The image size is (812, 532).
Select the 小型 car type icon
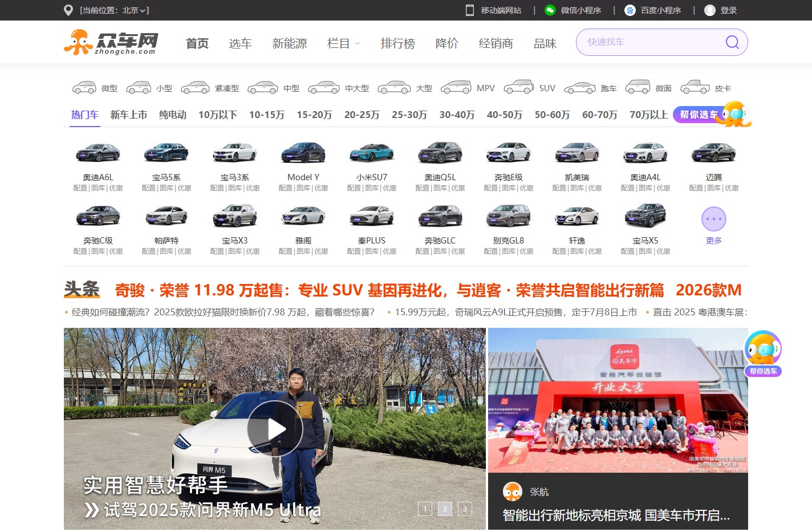pos(139,88)
